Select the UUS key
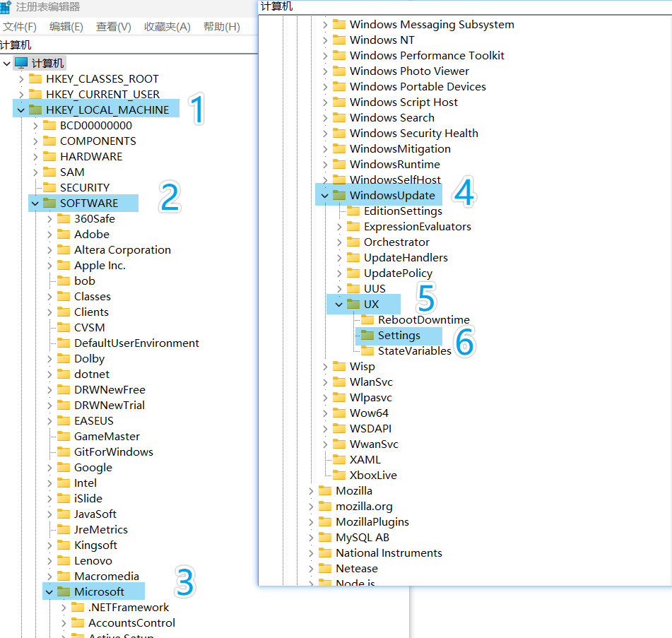 (x=375, y=289)
